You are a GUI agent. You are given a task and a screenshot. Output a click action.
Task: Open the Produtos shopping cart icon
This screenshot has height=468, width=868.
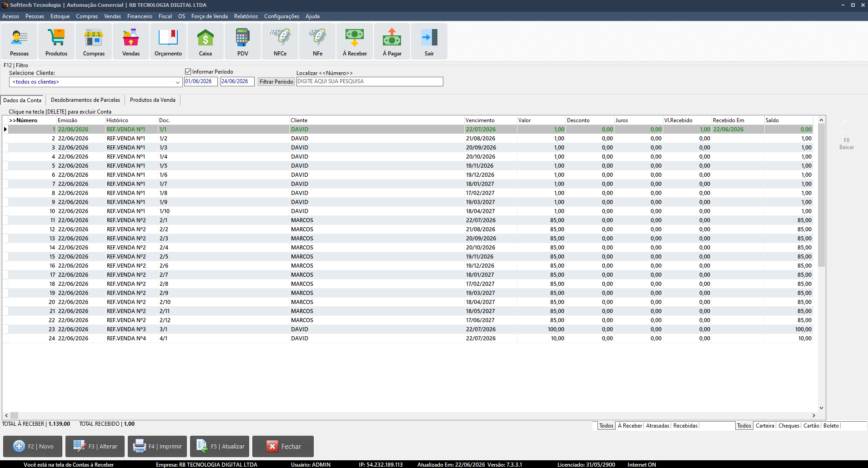coord(56,41)
